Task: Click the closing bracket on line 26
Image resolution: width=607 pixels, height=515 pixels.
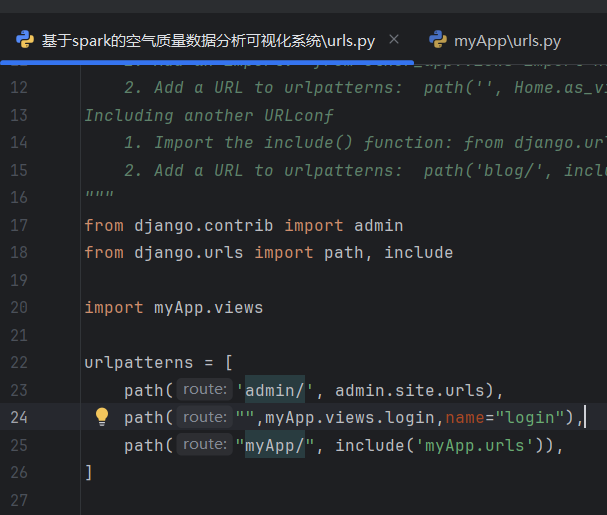Action: [x=89, y=472]
